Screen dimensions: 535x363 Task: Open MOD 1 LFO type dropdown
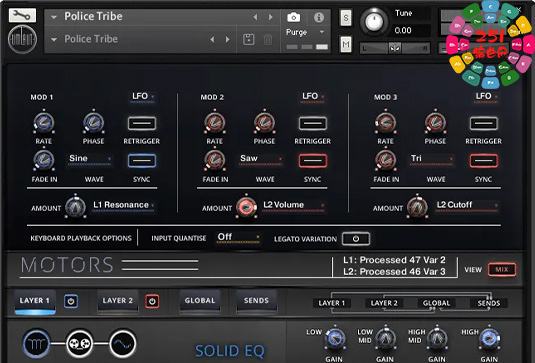click(143, 97)
